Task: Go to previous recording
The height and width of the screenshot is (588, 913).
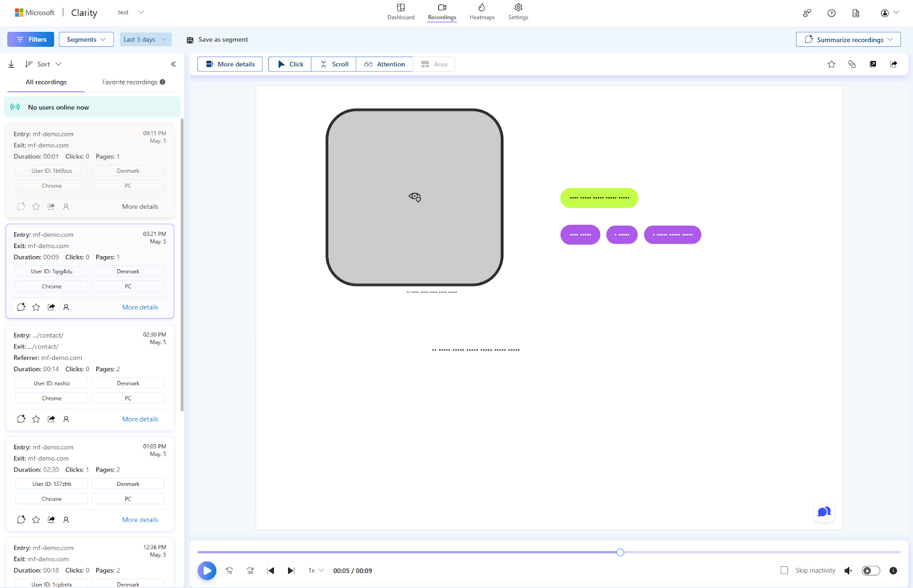Action: coord(271,570)
